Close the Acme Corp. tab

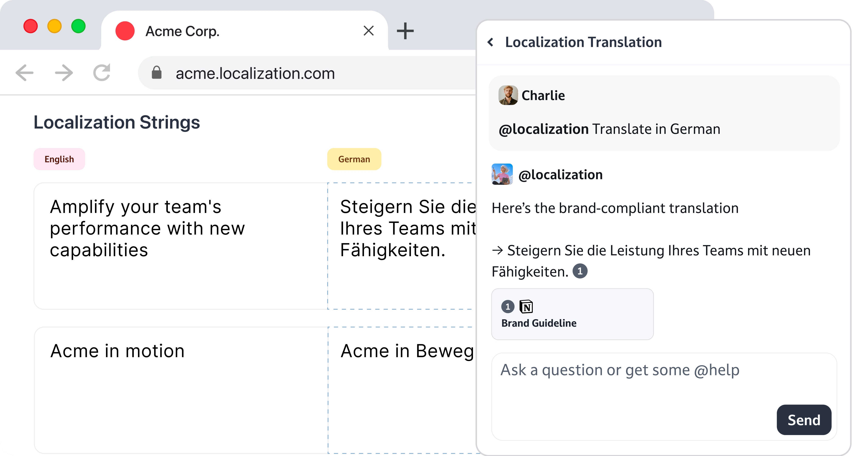pos(369,31)
